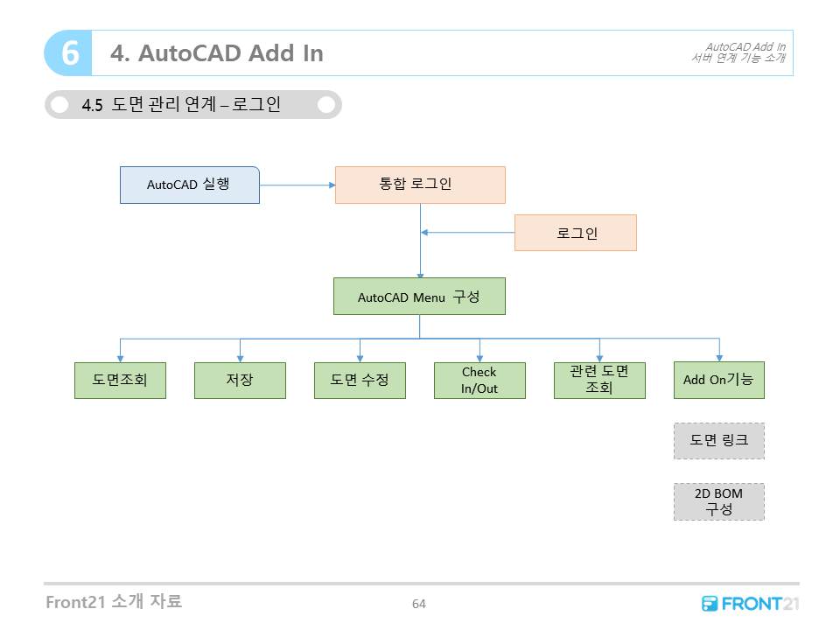Select the AutoCAD Menu 구성 box
This screenshot has height=630, width=840.
(x=419, y=297)
